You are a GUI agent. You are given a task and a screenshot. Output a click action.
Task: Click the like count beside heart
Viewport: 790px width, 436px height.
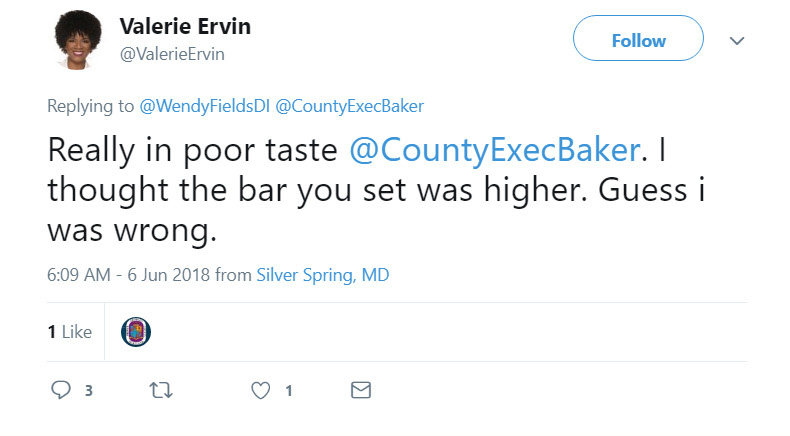(x=289, y=391)
